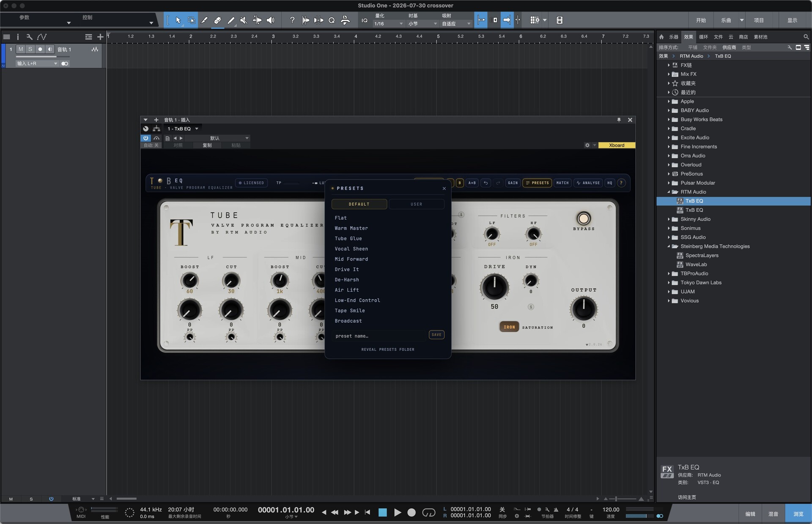Switch to the 循环 browser tab

pyautogui.click(x=703, y=37)
